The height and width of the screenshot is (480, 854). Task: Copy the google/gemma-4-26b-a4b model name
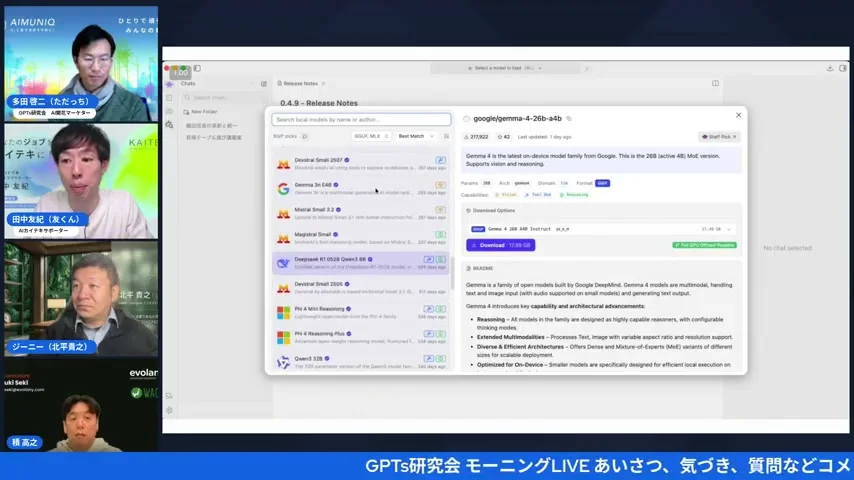569,118
